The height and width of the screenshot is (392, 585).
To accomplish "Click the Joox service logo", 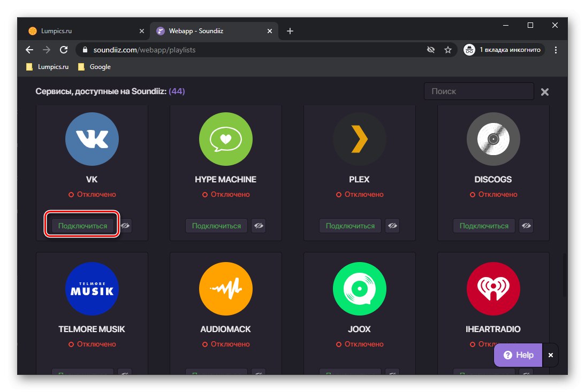I will point(359,288).
